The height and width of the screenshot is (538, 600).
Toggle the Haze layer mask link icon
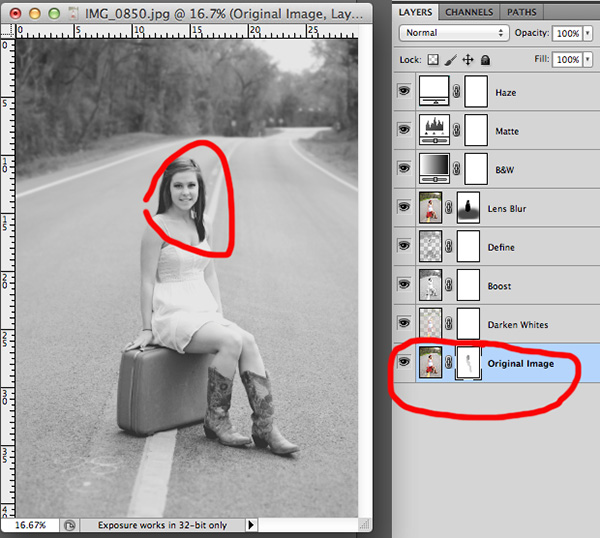point(457,91)
